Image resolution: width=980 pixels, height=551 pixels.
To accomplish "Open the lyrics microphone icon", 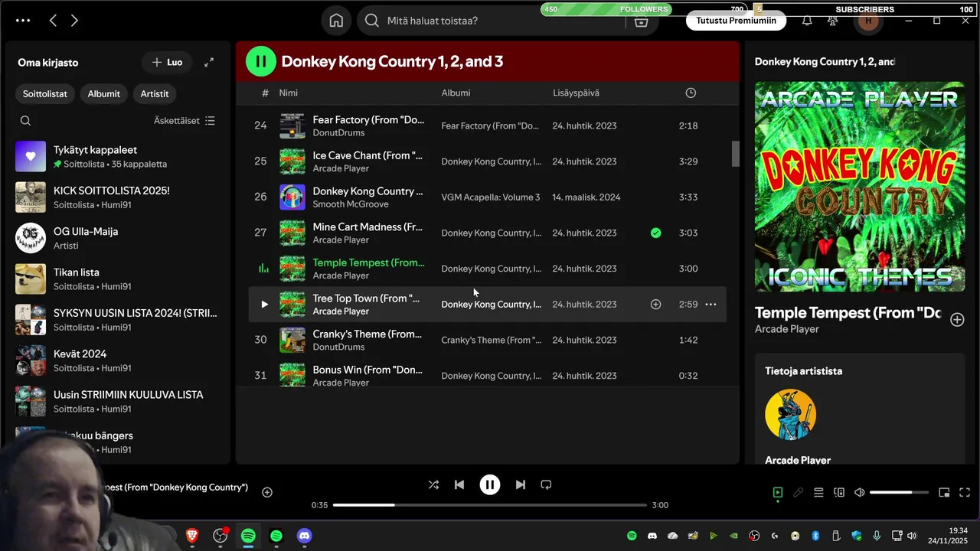I will coord(798,492).
